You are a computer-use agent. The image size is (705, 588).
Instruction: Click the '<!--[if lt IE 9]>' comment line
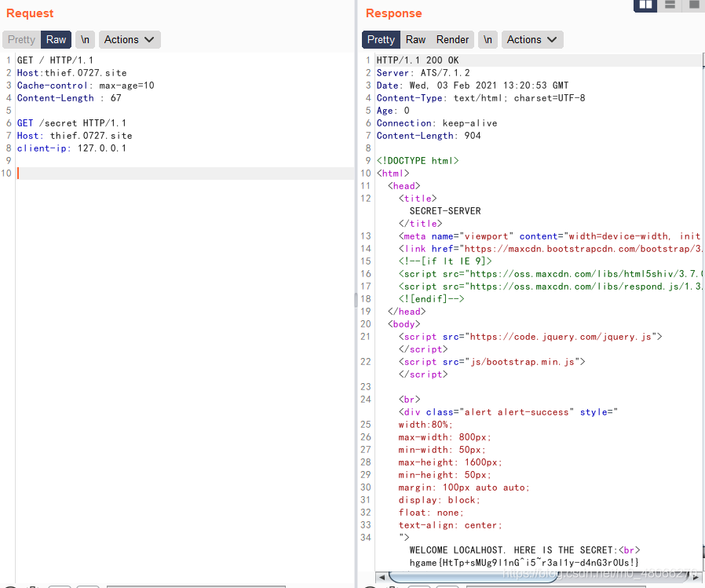tap(445, 261)
